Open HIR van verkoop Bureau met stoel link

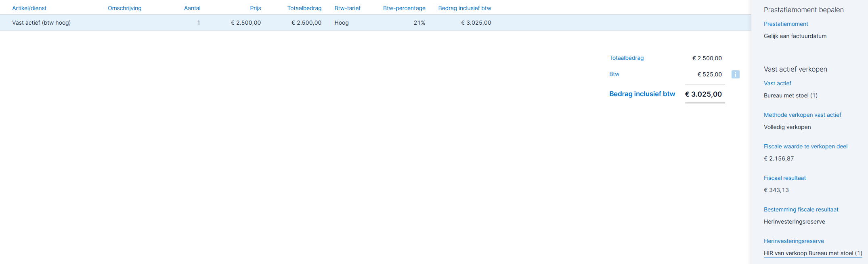(813, 253)
